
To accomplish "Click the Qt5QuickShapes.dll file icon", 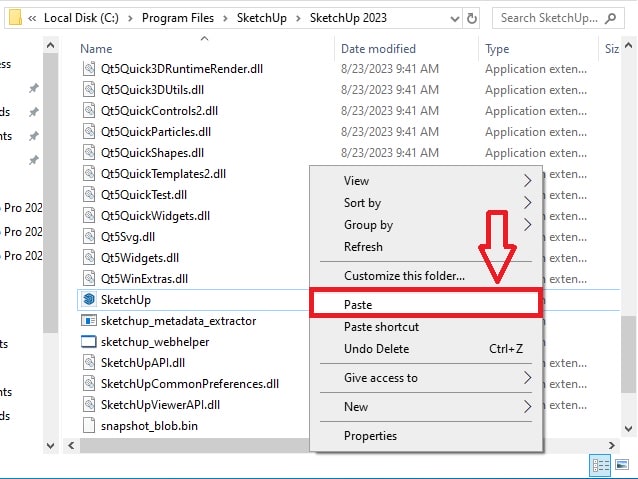I will click(89, 153).
